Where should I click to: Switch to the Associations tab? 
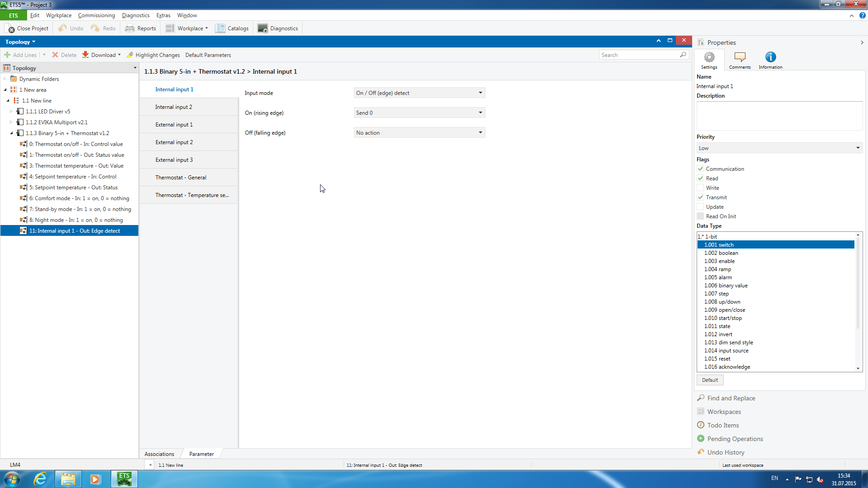pos(159,454)
